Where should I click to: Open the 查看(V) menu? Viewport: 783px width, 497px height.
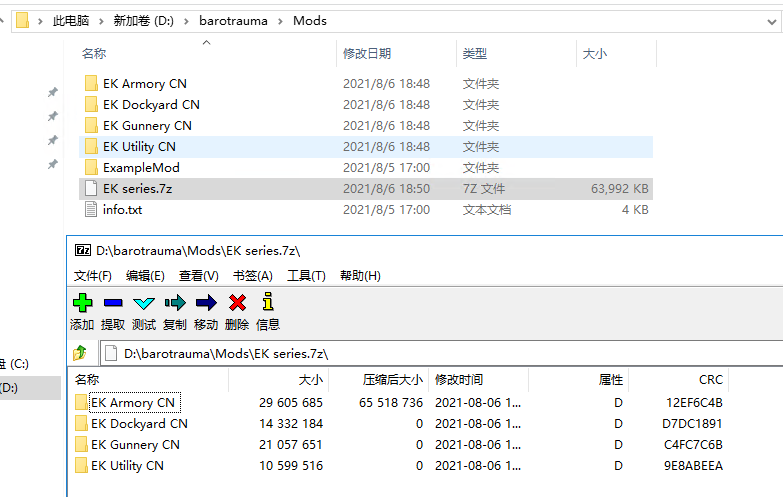pyautogui.click(x=199, y=276)
